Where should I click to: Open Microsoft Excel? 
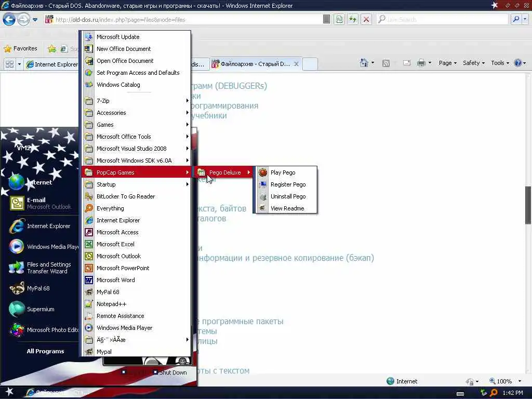coord(137,244)
